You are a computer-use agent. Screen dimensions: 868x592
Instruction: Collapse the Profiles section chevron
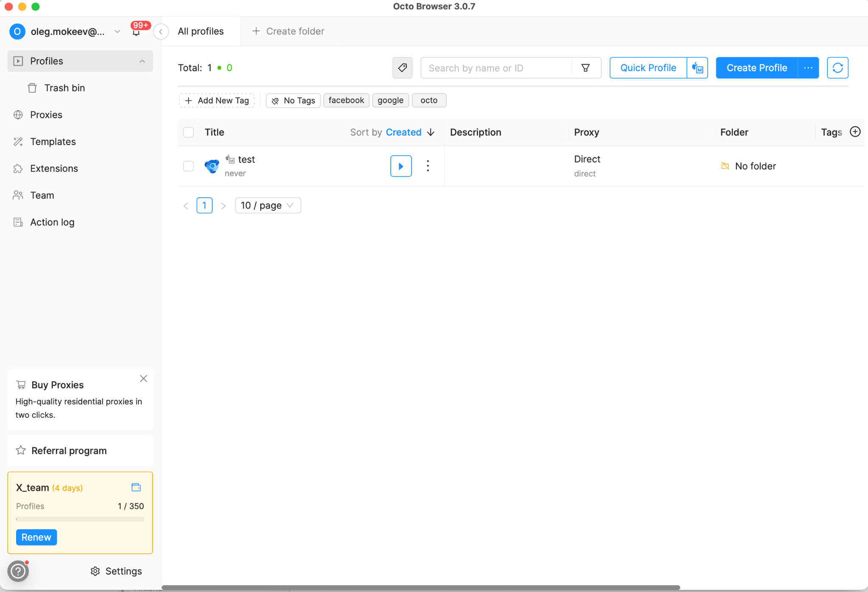click(142, 61)
